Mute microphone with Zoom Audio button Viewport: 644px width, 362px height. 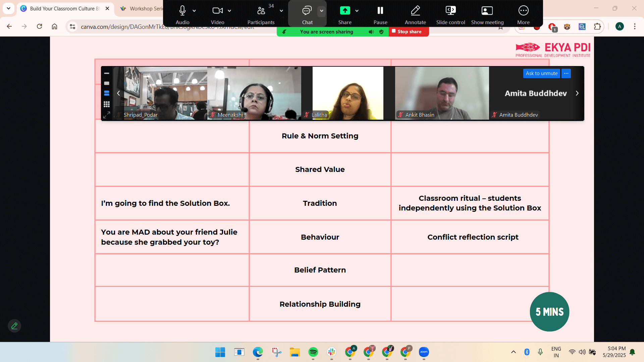pos(182,14)
